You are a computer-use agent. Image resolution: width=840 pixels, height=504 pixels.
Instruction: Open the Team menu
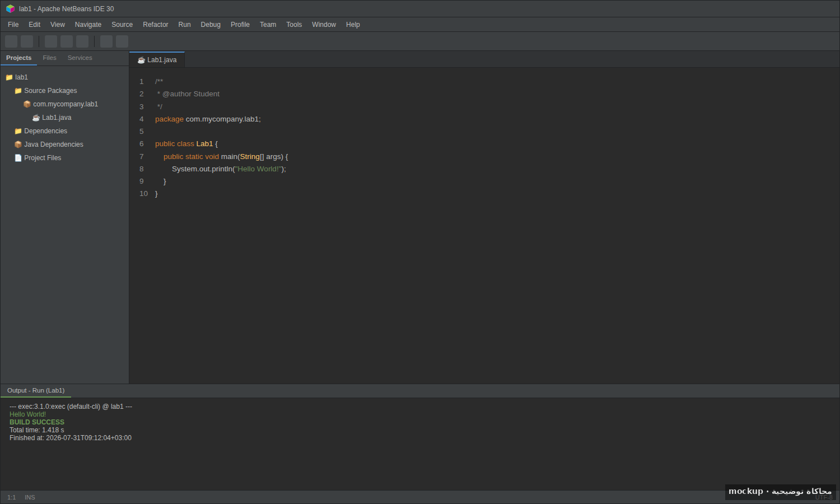click(x=268, y=25)
